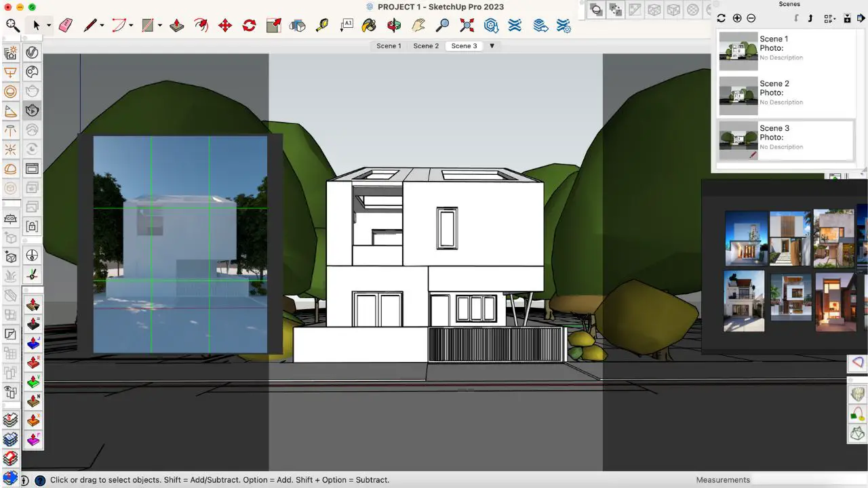This screenshot has height=488, width=868.
Task: Select the arrow Select tool
Action: pyautogui.click(x=35, y=26)
